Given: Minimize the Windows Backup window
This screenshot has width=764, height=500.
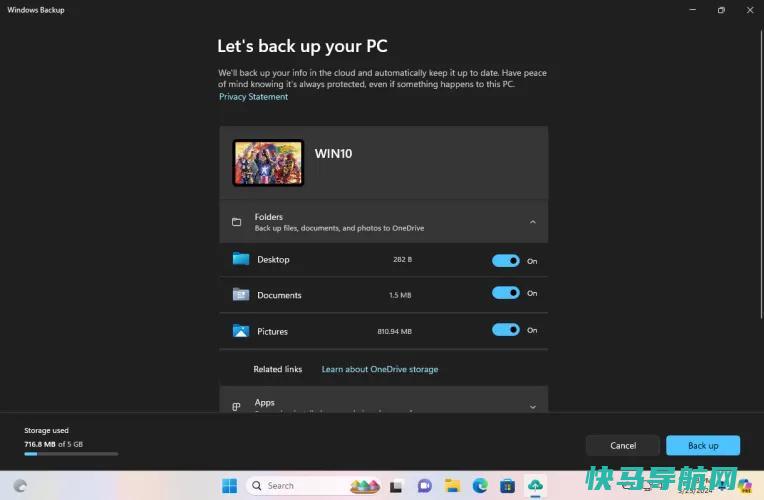Looking at the screenshot, I should point(692,10).
